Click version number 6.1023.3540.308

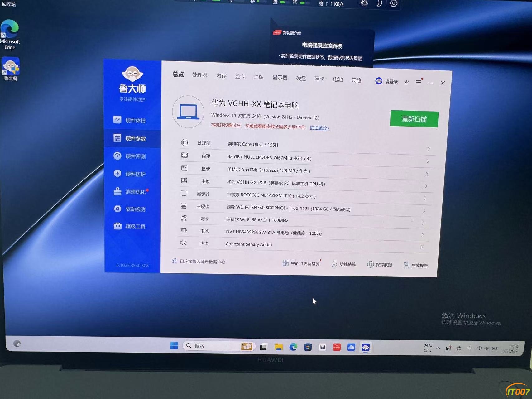tap(132, 265)
